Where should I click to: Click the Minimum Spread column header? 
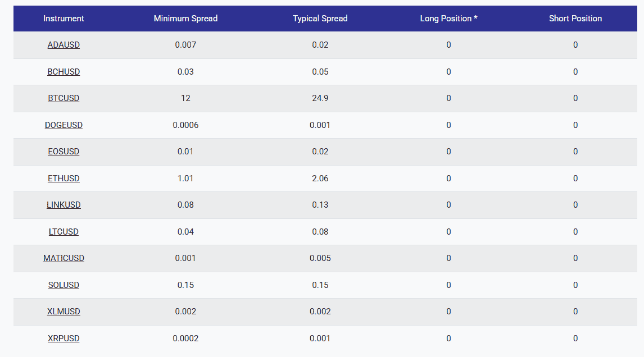185,19
